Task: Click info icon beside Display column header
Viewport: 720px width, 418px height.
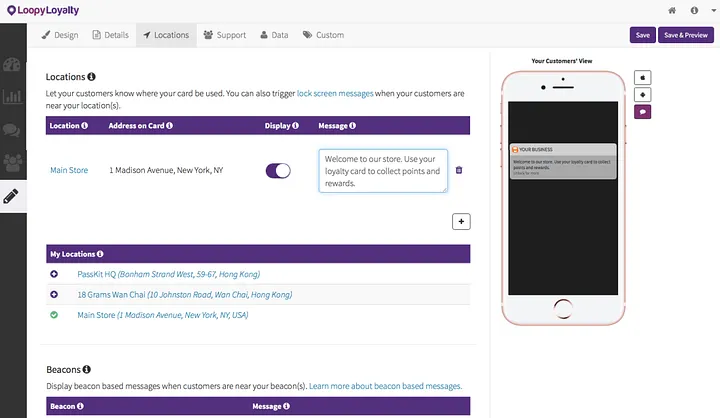Action: pos(295,125)
